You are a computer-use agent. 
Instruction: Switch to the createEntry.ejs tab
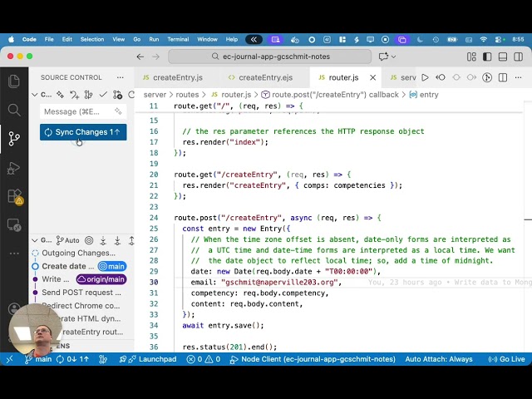click(265, 77)
